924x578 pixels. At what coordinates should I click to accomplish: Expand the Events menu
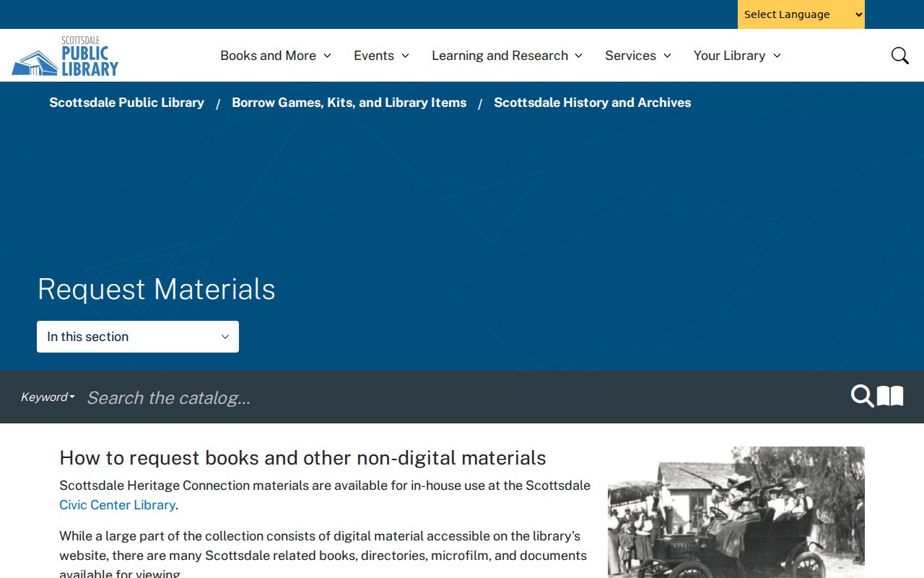(x=381, y=56)
